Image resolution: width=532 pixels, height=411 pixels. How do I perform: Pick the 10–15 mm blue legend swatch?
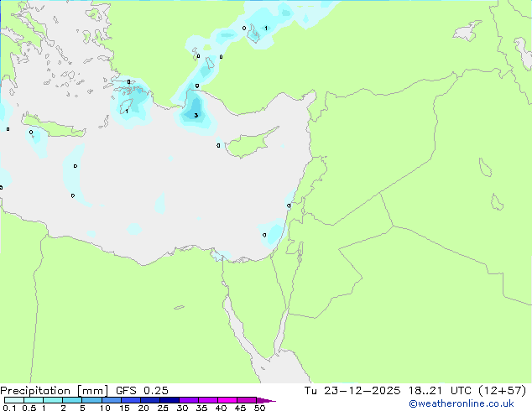(111, 400)
